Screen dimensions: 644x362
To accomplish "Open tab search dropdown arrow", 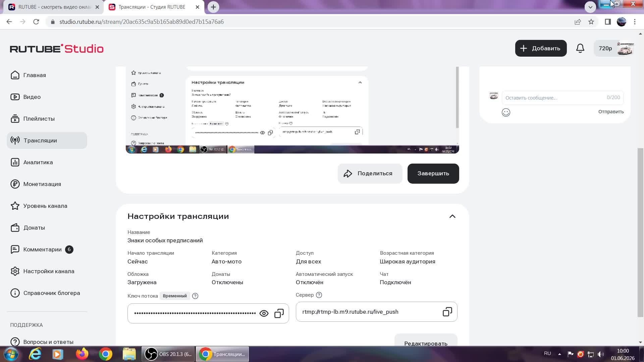I will [590, 7].
